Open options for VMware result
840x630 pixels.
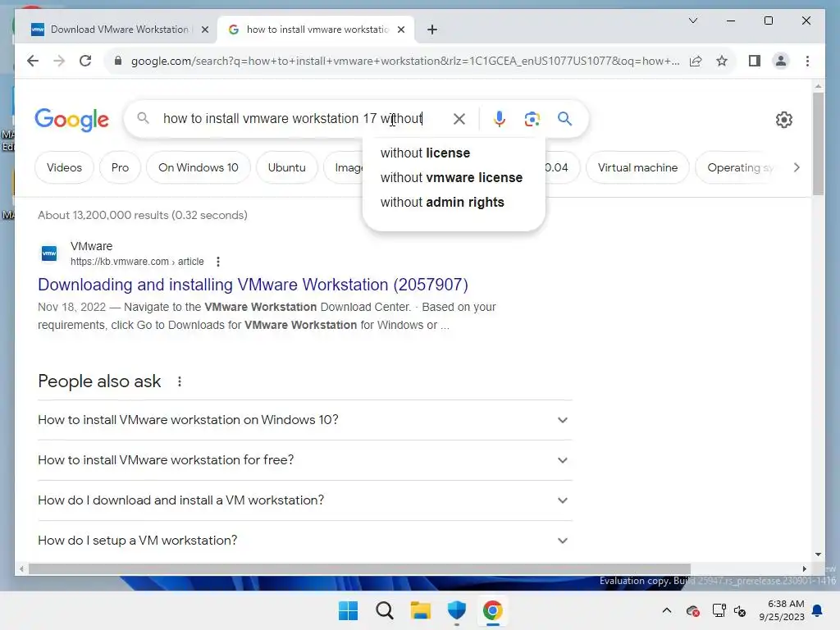coord(217,262)
